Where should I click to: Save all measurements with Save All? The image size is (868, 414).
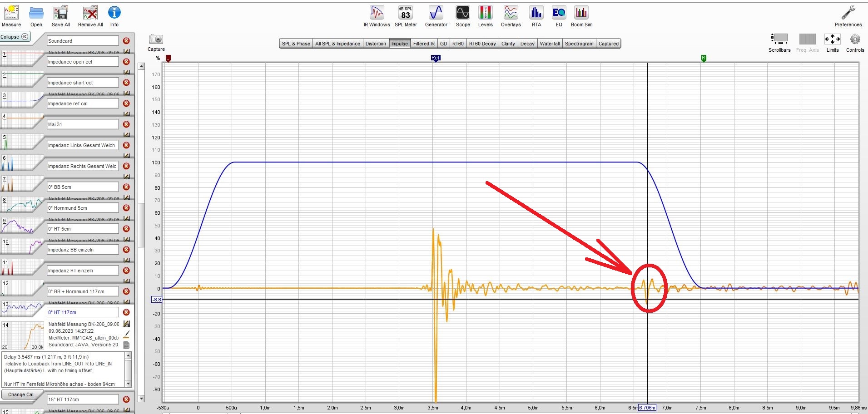61,16
